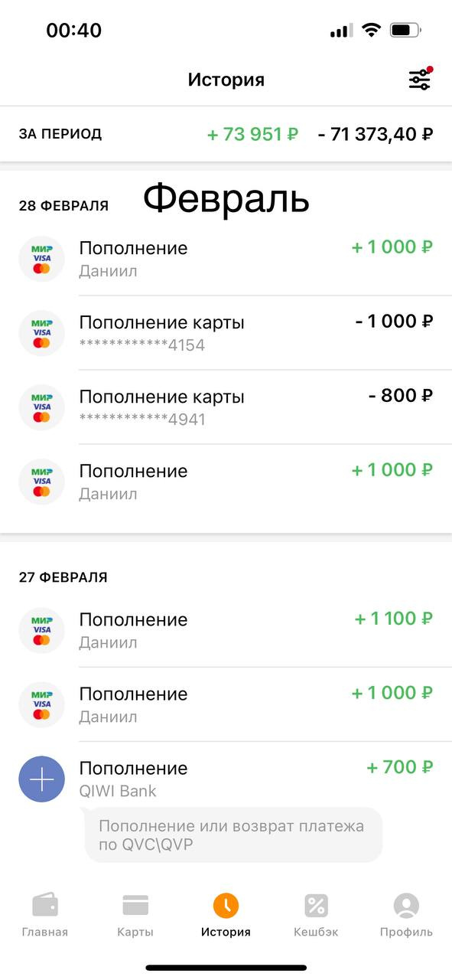The height and width of the screenshot is (980, 452).
Task: Tap the -71 373,40 ₽ expense total
Action: [x=376, y=134]
